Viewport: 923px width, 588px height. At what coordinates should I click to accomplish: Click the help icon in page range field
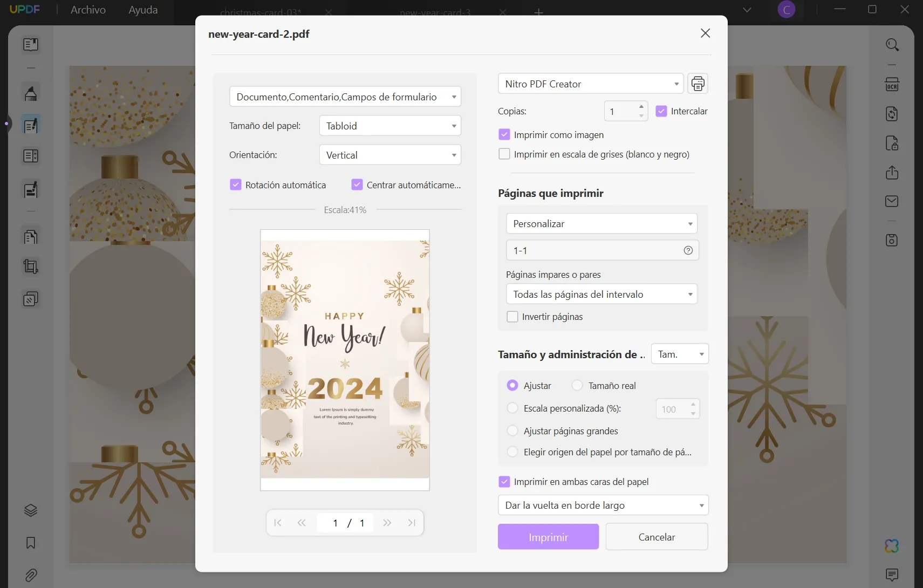[688, 250]
